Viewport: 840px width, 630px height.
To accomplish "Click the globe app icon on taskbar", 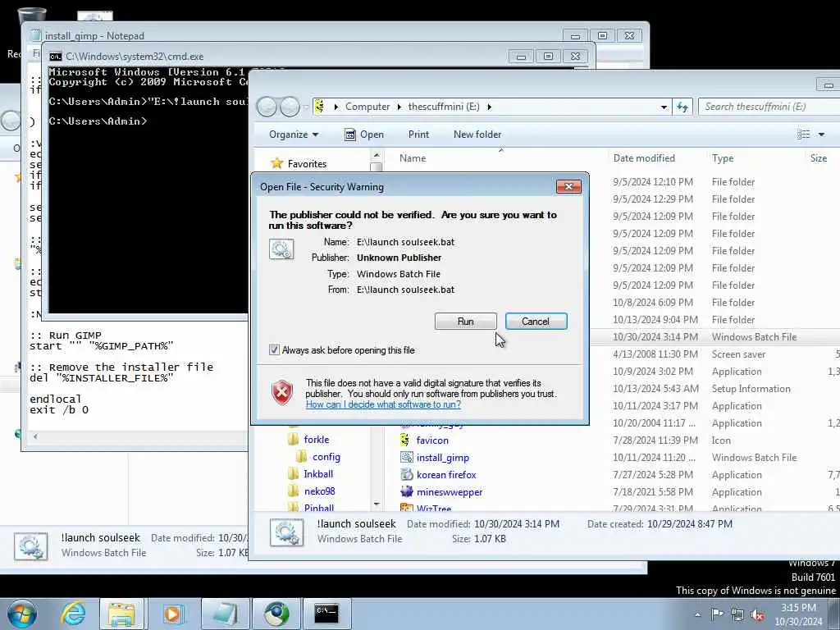I will pos(276,614).
